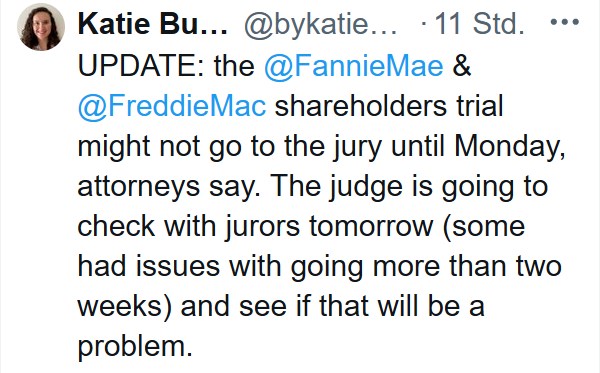The width and height of the screenshot is (600, 373).
Task: Click the words 'attorneys say'
Action: click(x=165, y=187)
